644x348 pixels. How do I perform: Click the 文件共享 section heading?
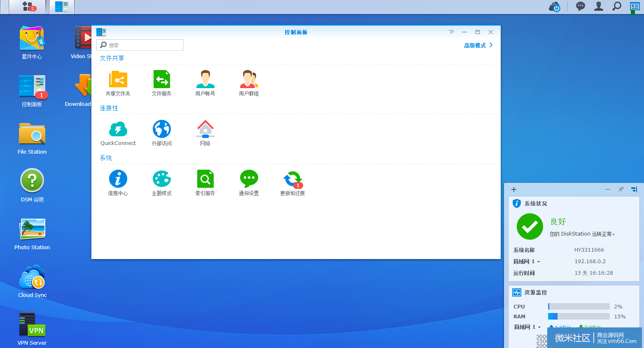[x=112, y=58]
